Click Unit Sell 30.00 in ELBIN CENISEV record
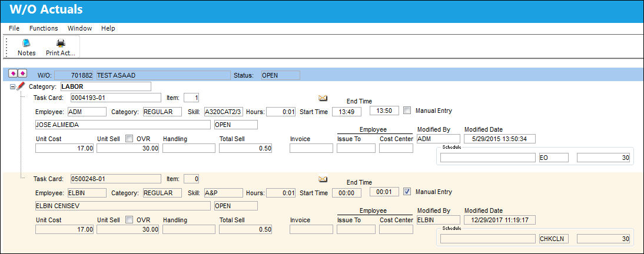 (x=128, y=230)
